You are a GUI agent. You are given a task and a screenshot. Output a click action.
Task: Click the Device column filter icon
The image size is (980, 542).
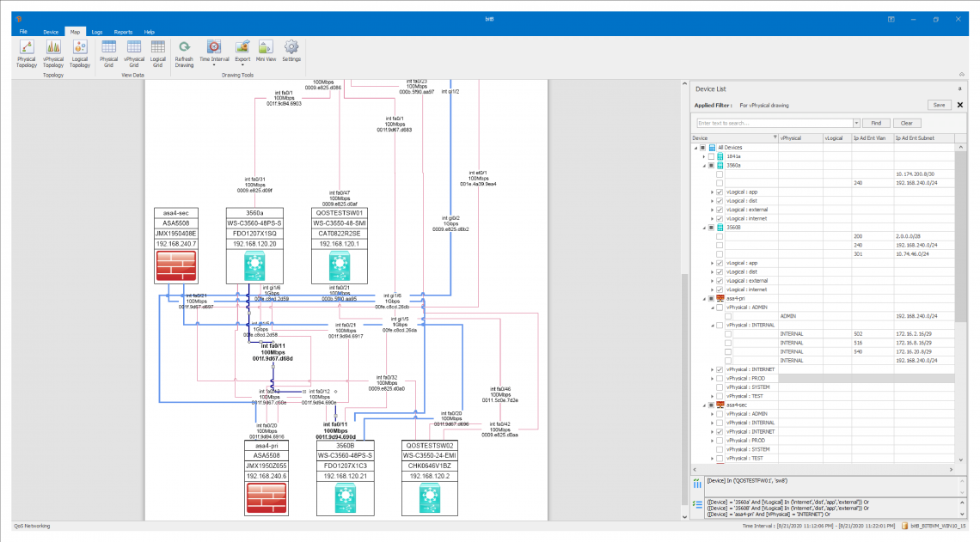[775, 137]
